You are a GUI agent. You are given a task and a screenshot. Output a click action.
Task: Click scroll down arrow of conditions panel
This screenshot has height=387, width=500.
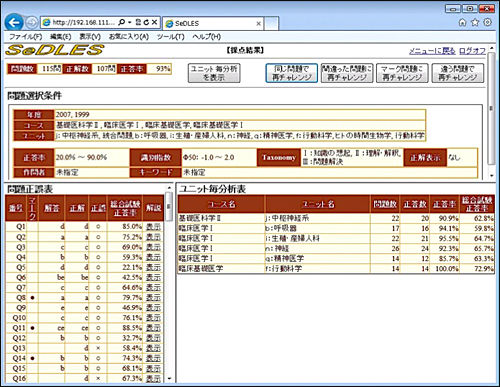coord(491,176)
